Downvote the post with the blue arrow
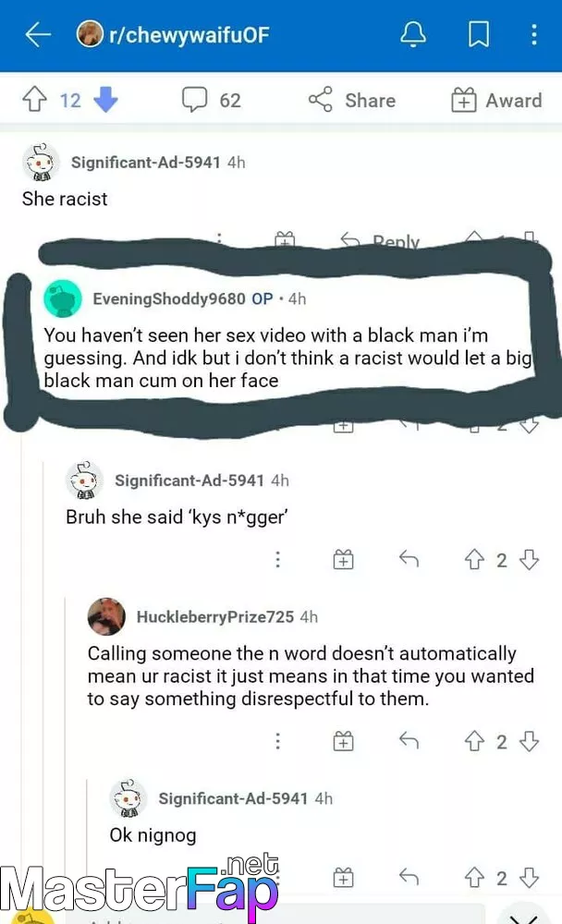The height and width of the screenshot is (924, 562). [105, 100]
